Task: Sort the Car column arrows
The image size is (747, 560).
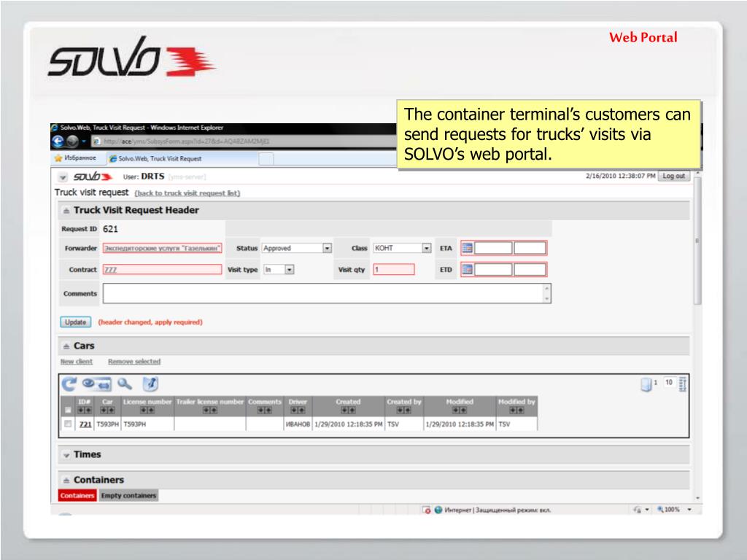Action: [107, 410]
